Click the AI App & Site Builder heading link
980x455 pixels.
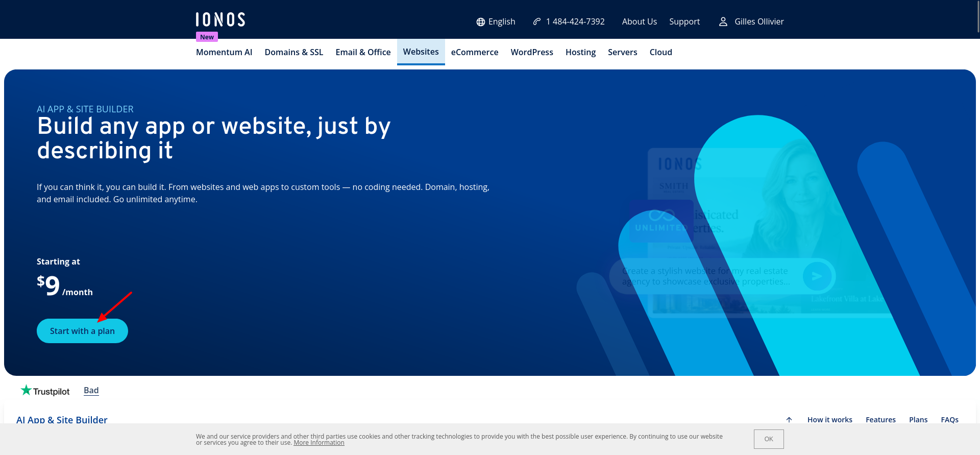pos(62,420)
